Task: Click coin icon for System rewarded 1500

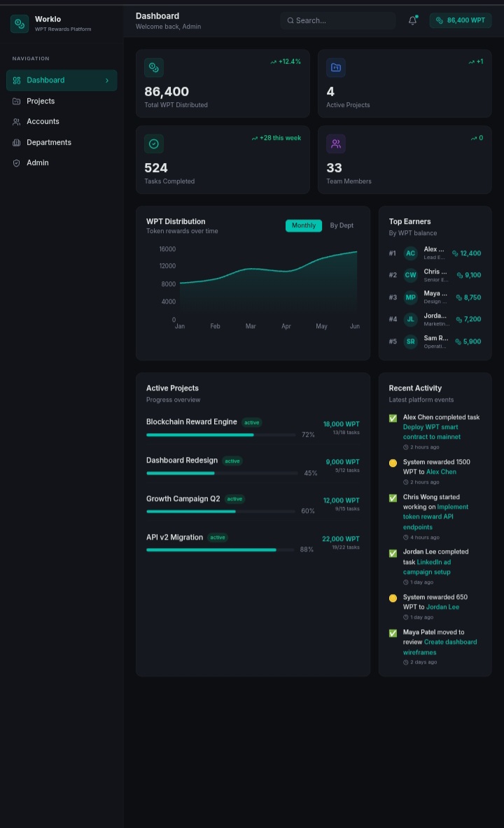Action: [x=393, y=463]
